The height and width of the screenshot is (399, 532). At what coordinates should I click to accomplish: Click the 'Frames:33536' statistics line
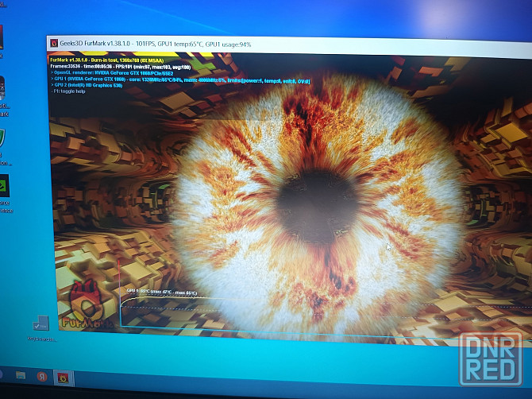121,67
